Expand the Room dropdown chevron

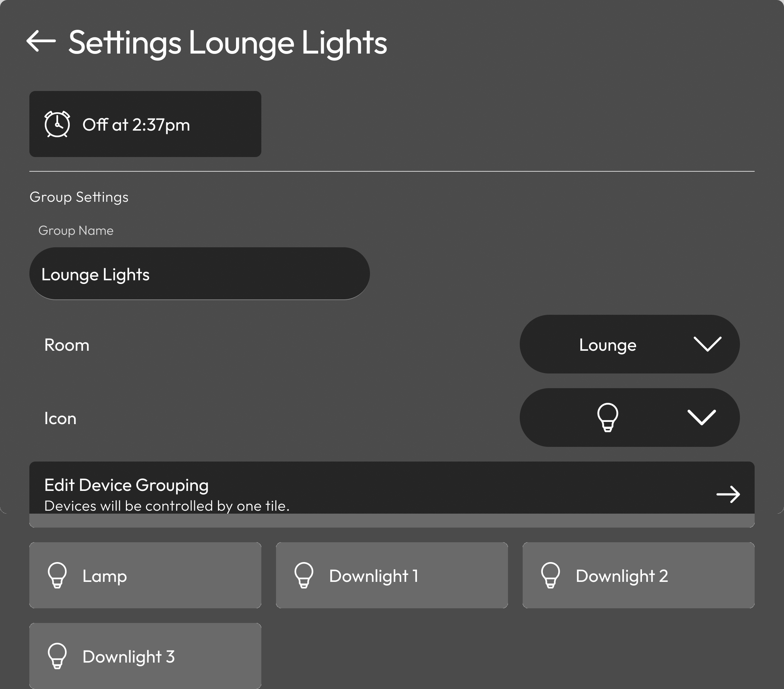(x=707, y=344)
